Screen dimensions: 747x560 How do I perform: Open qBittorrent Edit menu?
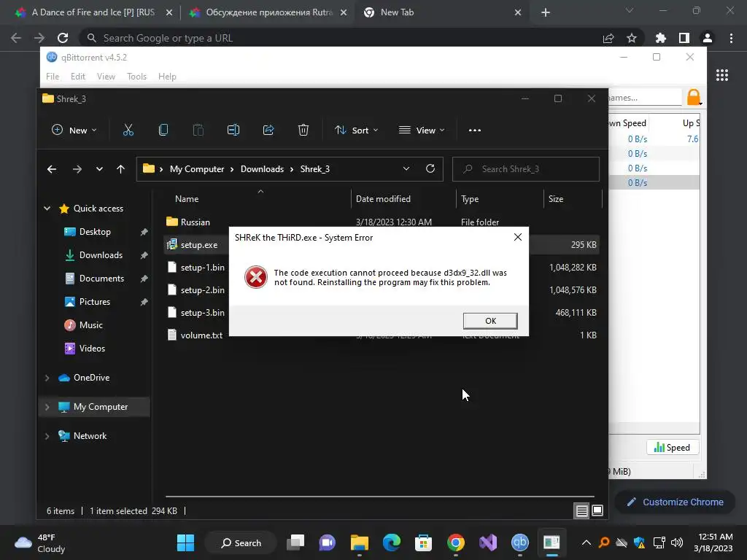[77, 76]
